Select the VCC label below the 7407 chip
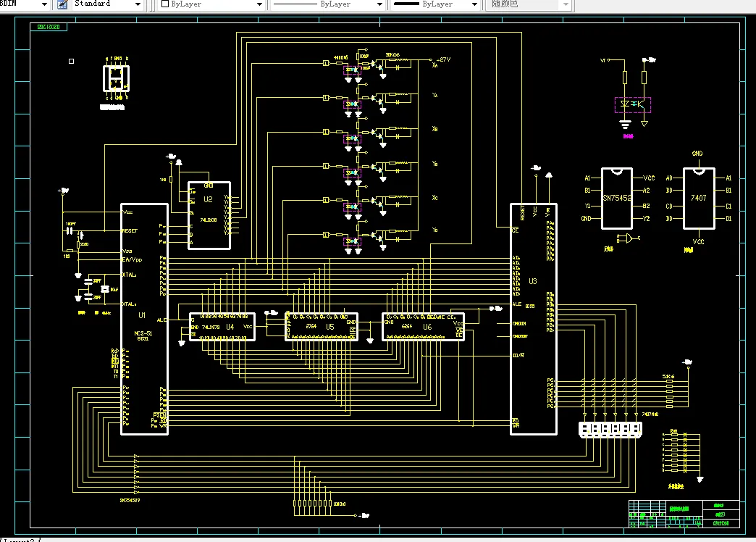Image resolution: width=756 pixels, height=542 pixels. click(x=698, y=241)
